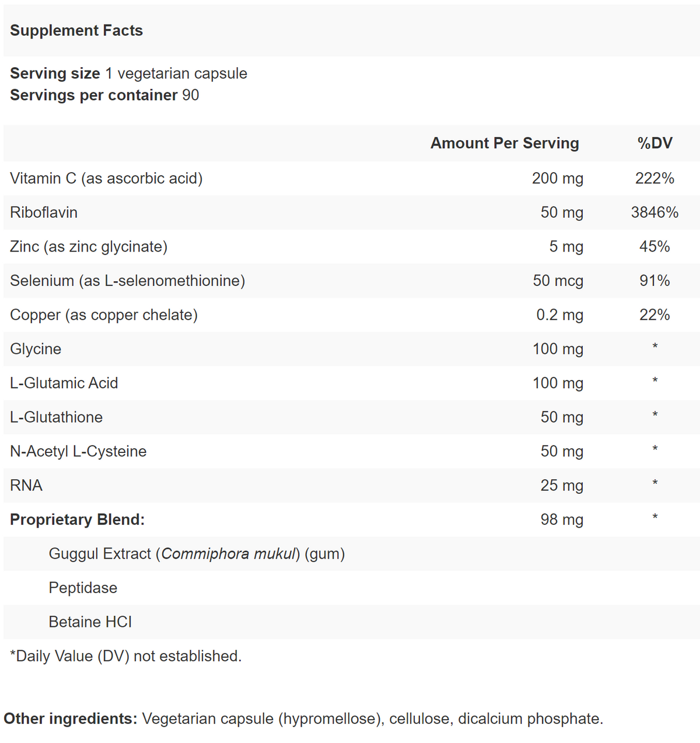Select the L-Glutamic Acid row label
Image resolution: width=700 pixels, height=743 pixels.
point(64,383)
